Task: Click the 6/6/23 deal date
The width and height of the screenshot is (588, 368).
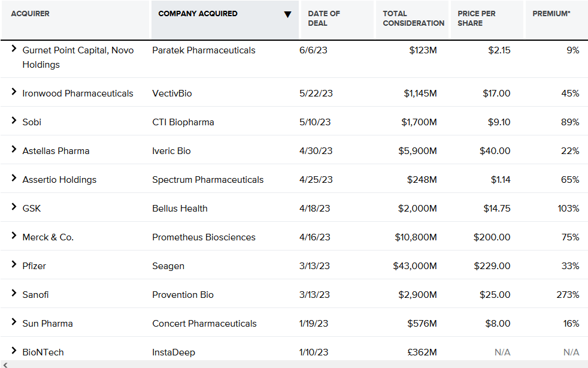Action: click(313, 50)
